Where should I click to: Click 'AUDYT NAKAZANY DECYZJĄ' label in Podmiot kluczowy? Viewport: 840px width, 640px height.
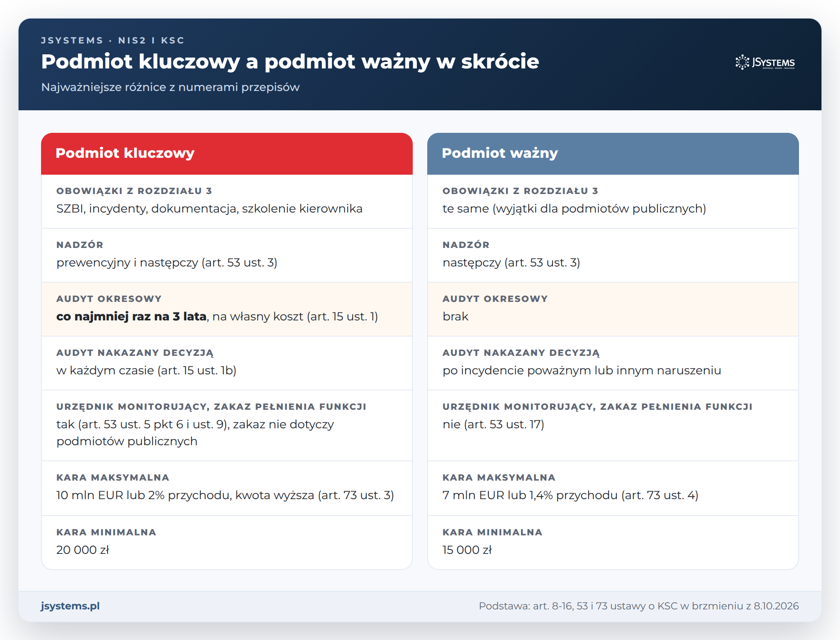coord(135,353)
